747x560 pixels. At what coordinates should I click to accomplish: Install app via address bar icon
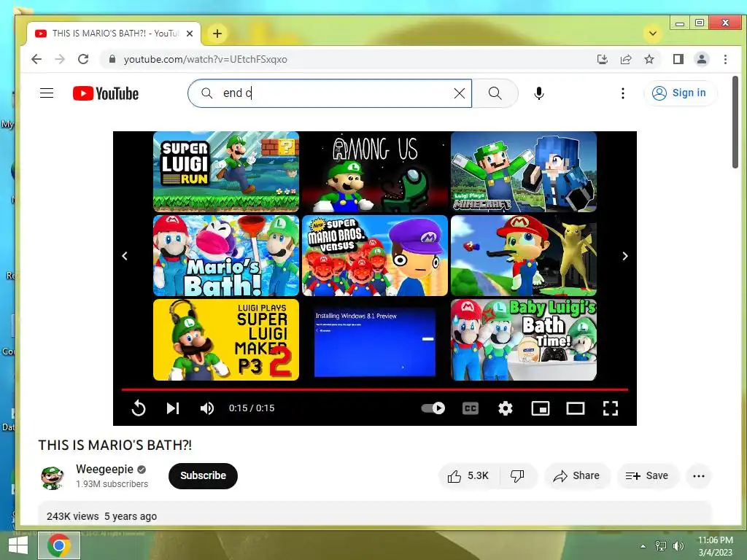coord(602,59)
